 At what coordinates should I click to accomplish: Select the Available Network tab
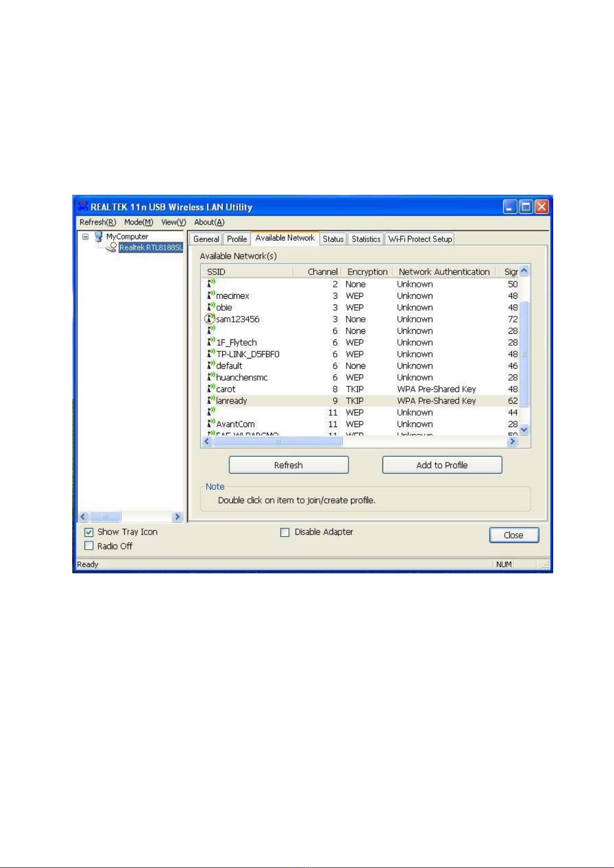tap(285, 238)
